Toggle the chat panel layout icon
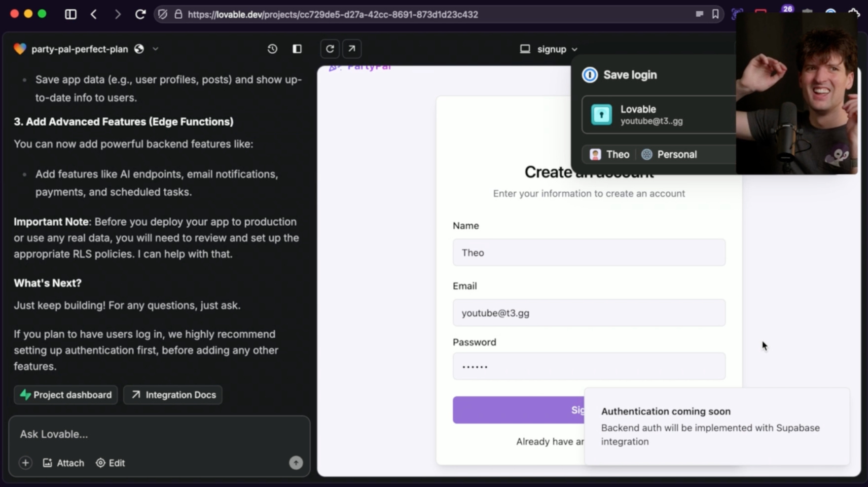 coord(297,49)
